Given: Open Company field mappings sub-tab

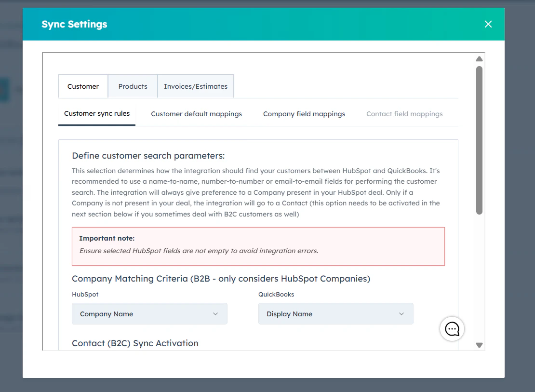Looking at the screenshot, I should click(304, 114).
